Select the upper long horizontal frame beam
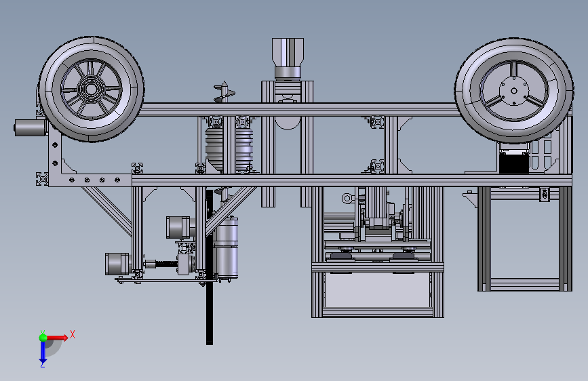This screenshot has height=381, width=588. (x=299, y=110)
